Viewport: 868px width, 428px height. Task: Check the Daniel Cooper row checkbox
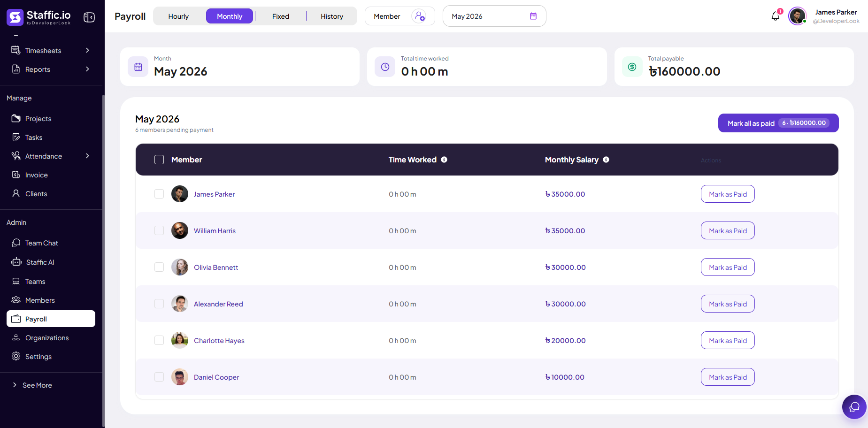(159, 377)
